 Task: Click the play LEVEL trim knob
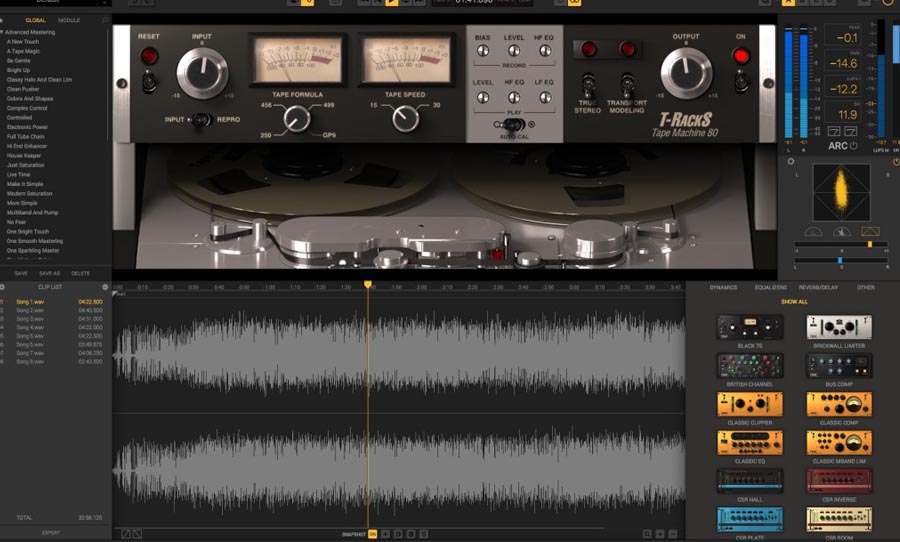coord(483,97)
